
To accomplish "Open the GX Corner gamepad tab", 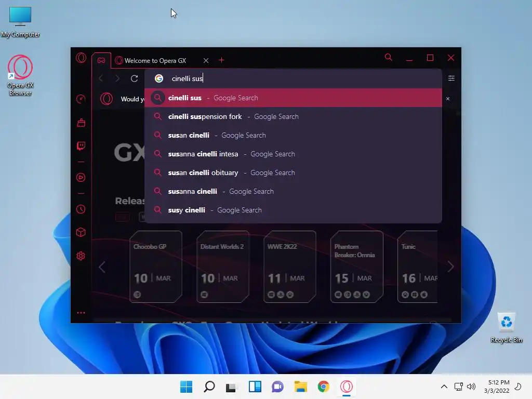I will [x=101, y=60].
